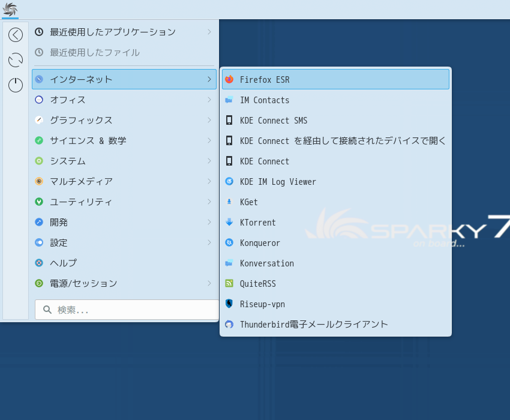Click the IM Contacts text label
The height and width of the screenshot is (420, 510).
click(x=265, y=100)
